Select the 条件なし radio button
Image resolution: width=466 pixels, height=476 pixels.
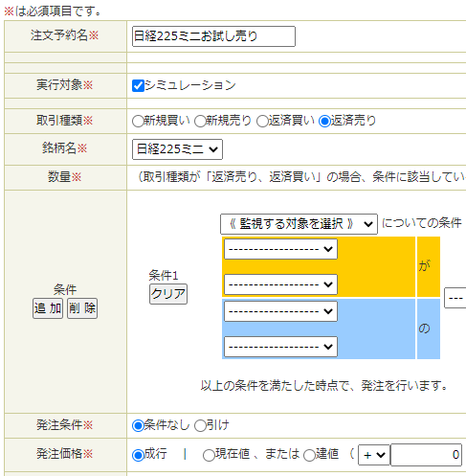click(138, 425)
